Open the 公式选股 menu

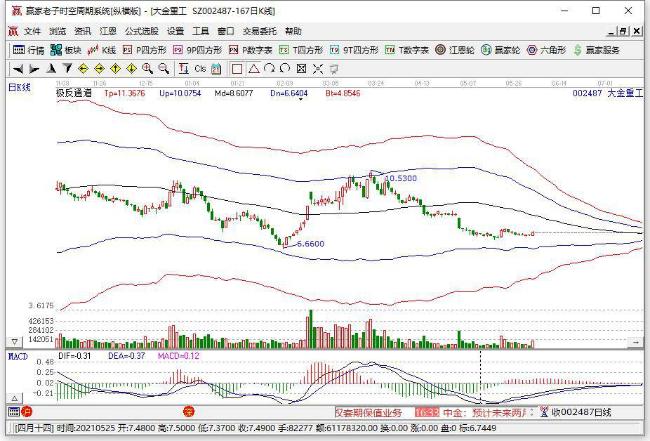142,31
